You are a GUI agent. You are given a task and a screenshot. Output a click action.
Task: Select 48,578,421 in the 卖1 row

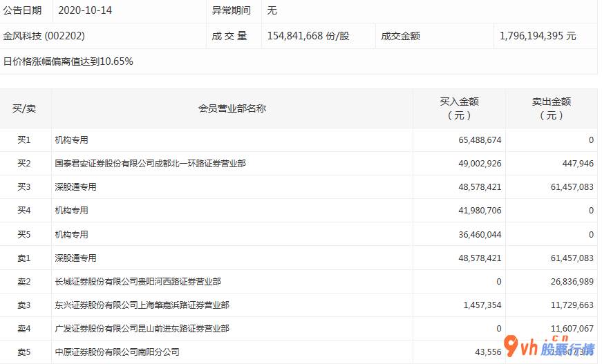point(480,258)
